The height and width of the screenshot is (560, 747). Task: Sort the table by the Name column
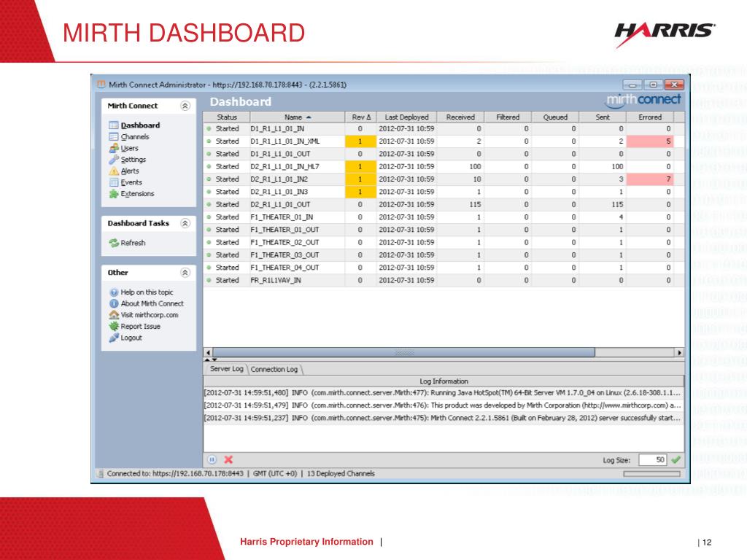point(298,117)
